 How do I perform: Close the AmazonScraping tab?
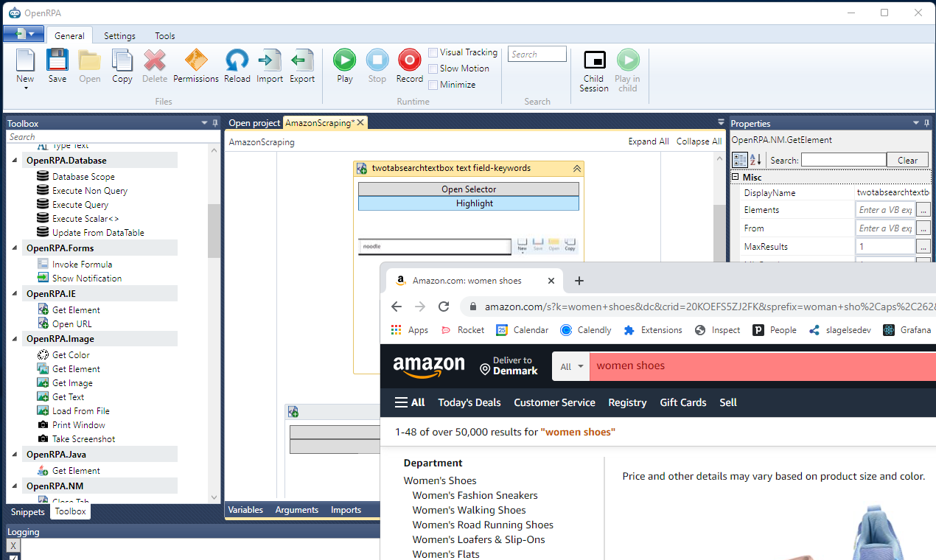pos(360,123)
